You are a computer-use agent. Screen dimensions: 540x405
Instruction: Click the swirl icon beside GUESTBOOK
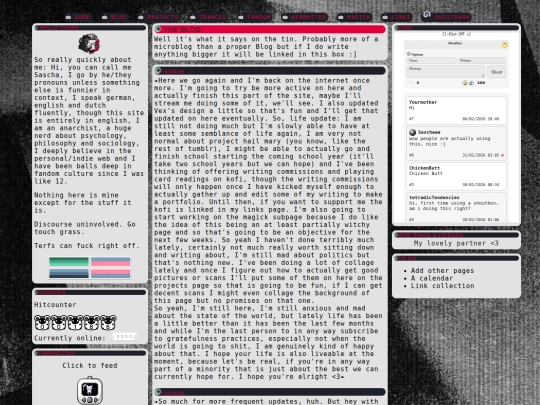click(427, 15)
